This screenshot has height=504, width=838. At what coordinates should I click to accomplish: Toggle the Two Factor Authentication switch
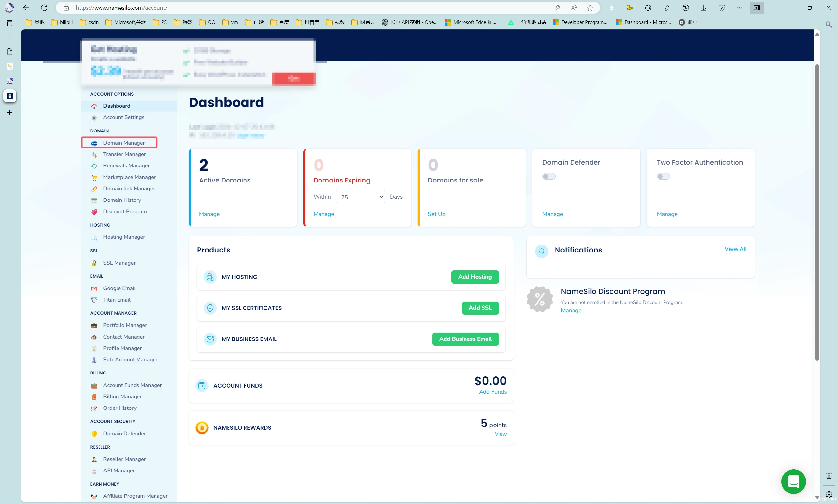coord(663,176)
